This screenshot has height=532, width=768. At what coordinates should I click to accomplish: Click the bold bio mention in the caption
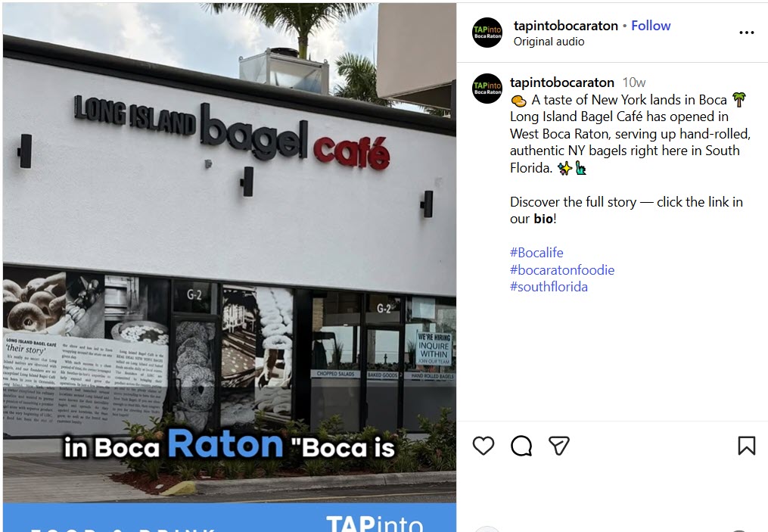(x=543, y=219)
